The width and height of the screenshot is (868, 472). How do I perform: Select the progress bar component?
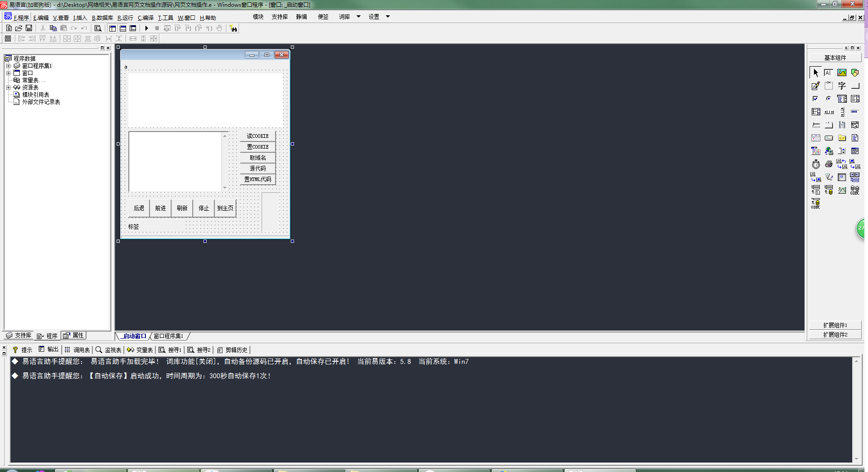pyautogui.click(x=854, y=112)
